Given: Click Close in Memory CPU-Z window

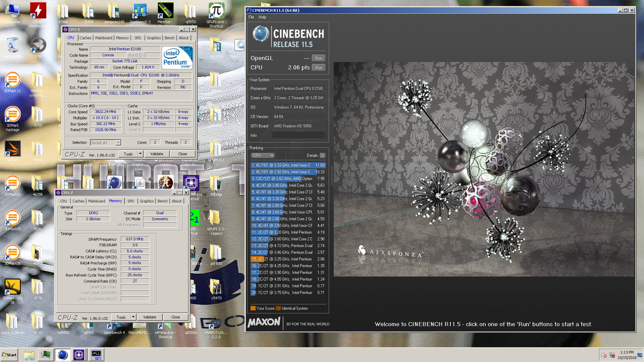Looking at the screenshot, I should (x=175, y=317).
